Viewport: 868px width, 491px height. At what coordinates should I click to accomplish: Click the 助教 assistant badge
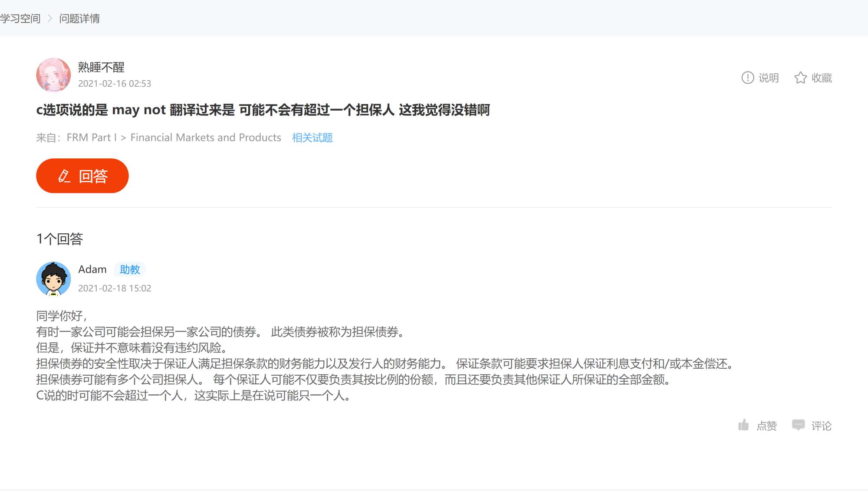(130, 269)
